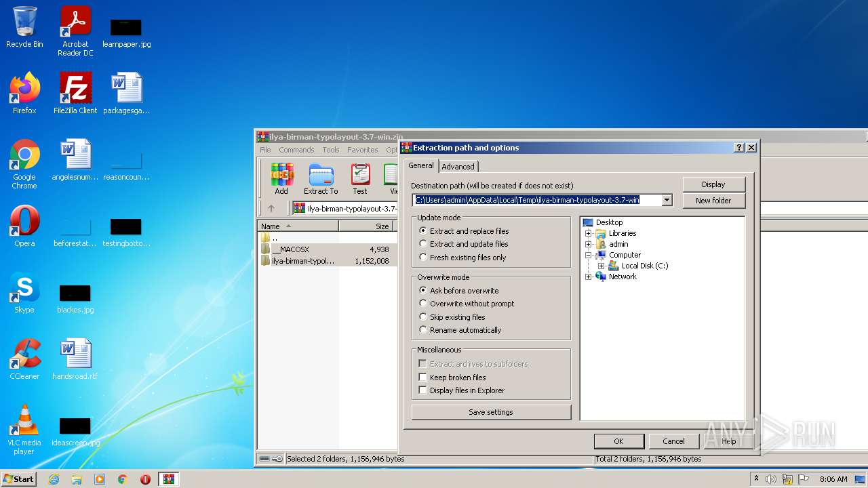
Task: Enable Keep broken files checkbox
Action: [452, 378]
